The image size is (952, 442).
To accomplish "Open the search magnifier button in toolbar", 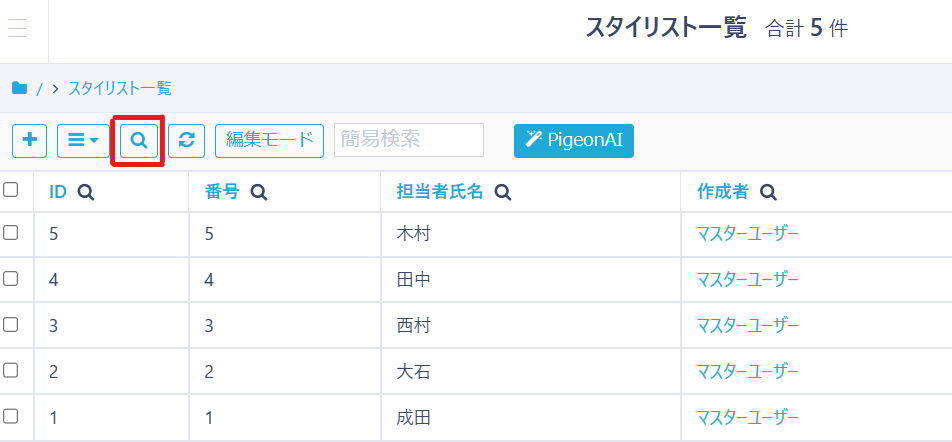I will (x=139, y=141).
